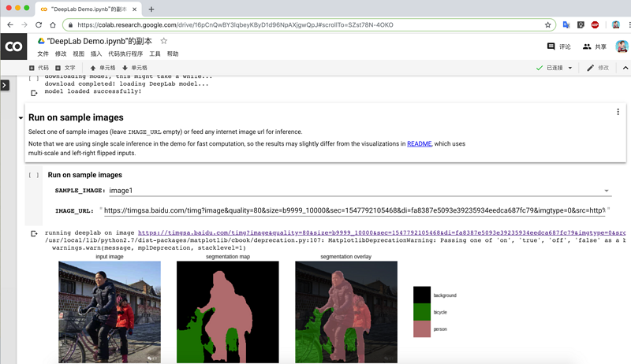Open the 修改 menu
This screenshot has height=364, width=631.
click(x=61, y=54)
